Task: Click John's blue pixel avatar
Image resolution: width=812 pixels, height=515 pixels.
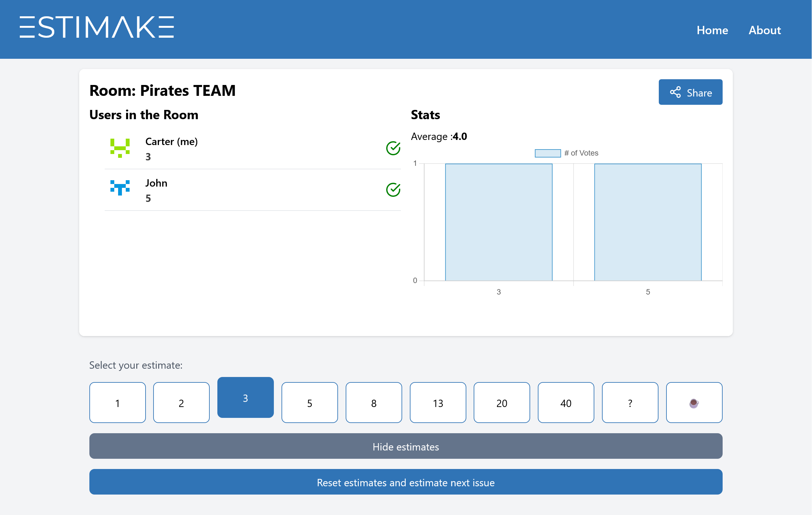Action: coord(120,188)
